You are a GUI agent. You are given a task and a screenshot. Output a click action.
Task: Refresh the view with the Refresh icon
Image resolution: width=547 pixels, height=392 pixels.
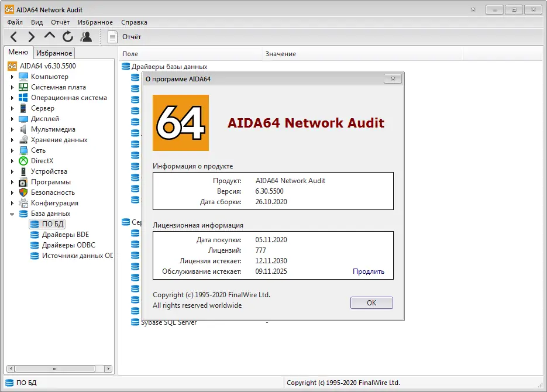pos(68,37)
